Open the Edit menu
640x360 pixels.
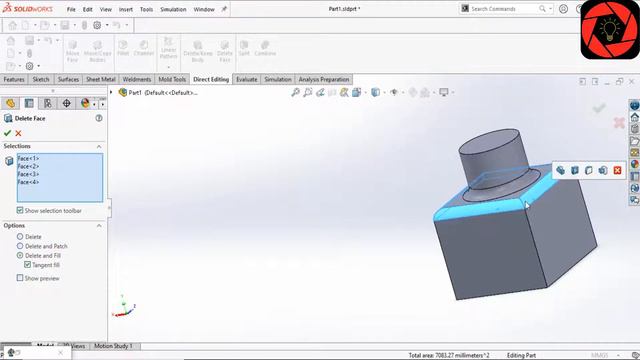pos(87,9)
